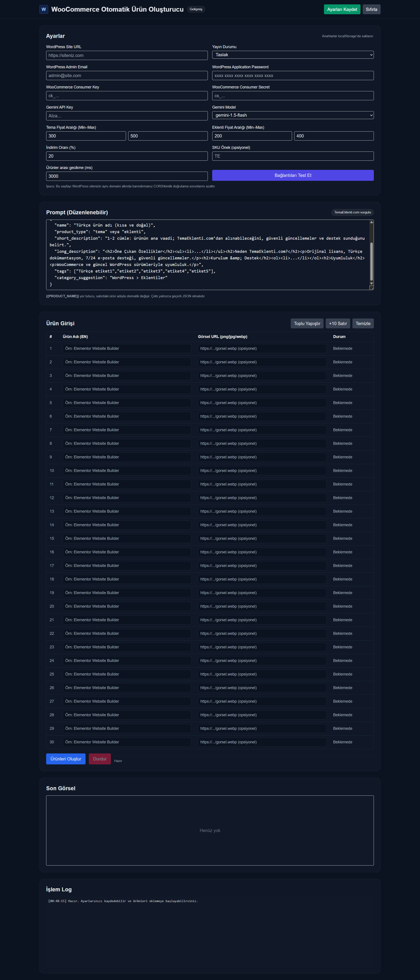Click the WooCommerce Consumer Key field

[x=127, y=96]
